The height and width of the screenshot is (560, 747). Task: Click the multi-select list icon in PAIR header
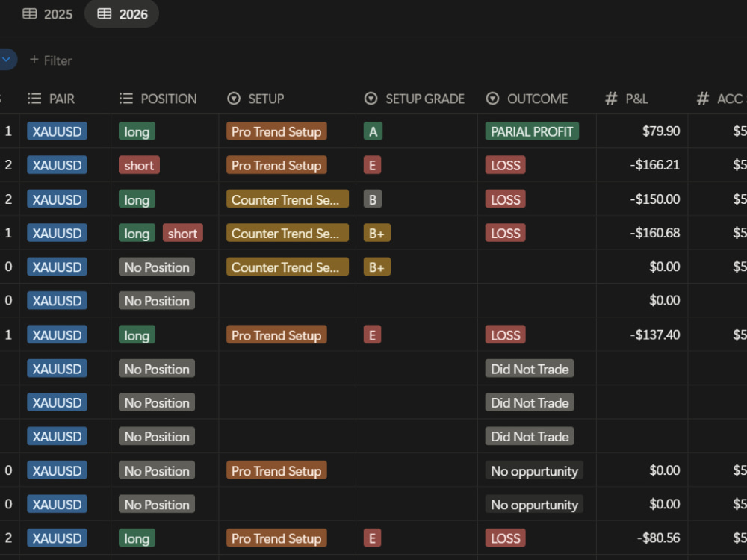point(34,99)
